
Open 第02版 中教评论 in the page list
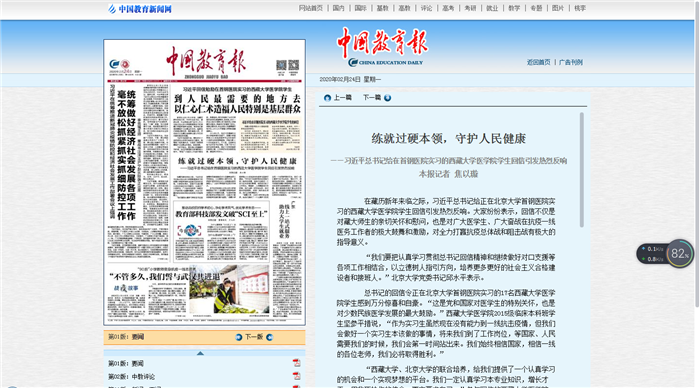pos(132,377)
